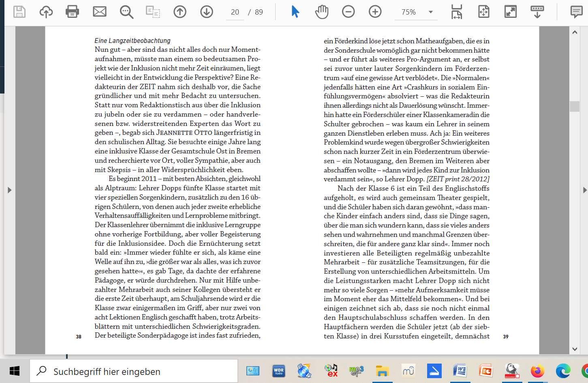Activate the arrow selection tool
This screenshot has width=588, height=383.
[295, 12]
